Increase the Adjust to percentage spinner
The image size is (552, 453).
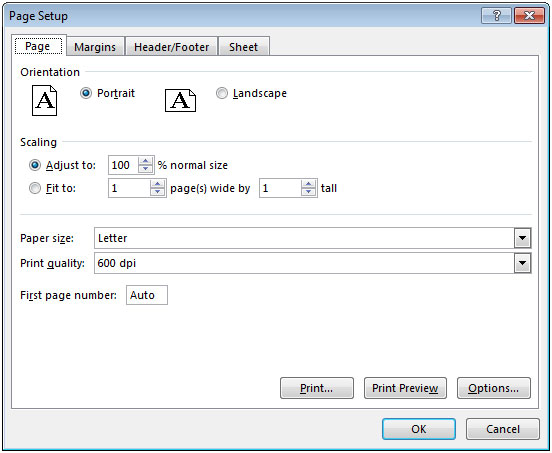(145, 161)
